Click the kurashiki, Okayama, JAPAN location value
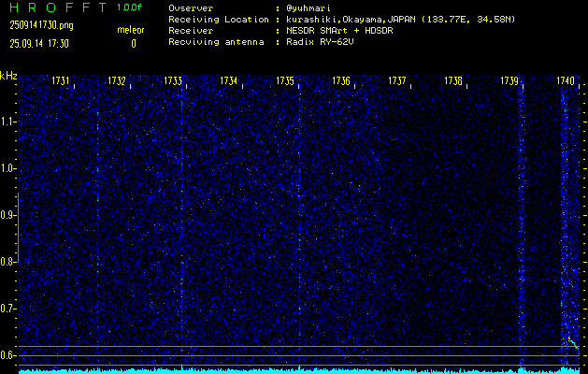Screen dimensions: 588x374 click(x=400, y=20)
